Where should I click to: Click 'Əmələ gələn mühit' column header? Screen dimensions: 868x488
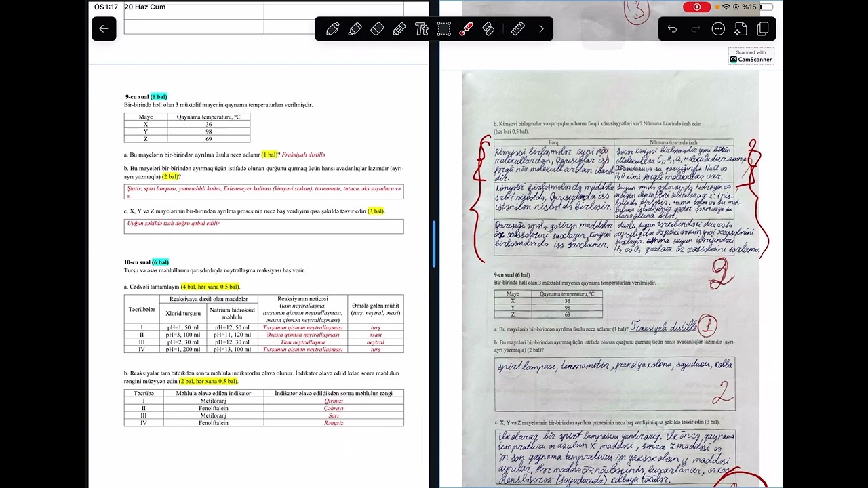pyautogui.click(x=376, y=309)
